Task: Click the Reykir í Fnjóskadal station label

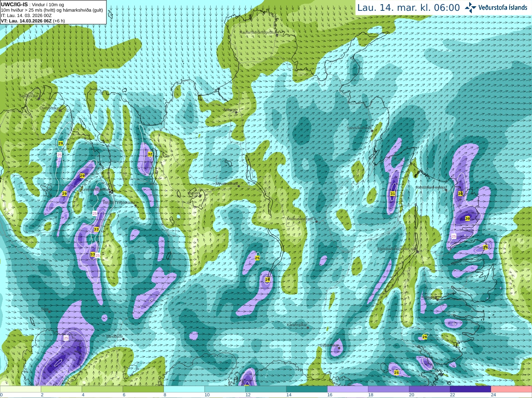Action: [x=119, y=203]
